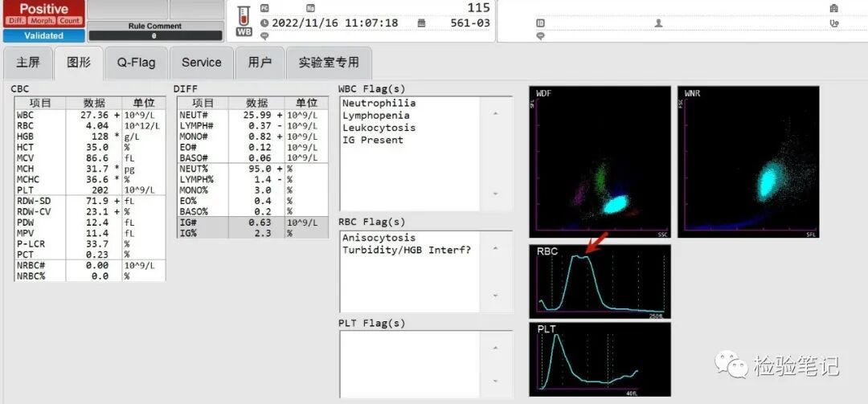Click the WBC value 27.36
This screenshot has width=868, height=404.
(93, 115)
